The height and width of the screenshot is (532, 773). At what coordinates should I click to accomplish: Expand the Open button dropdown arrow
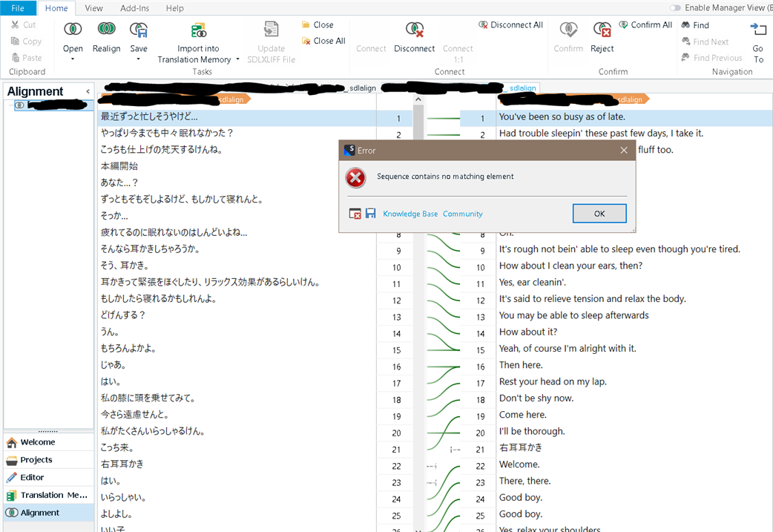[73, 59]
